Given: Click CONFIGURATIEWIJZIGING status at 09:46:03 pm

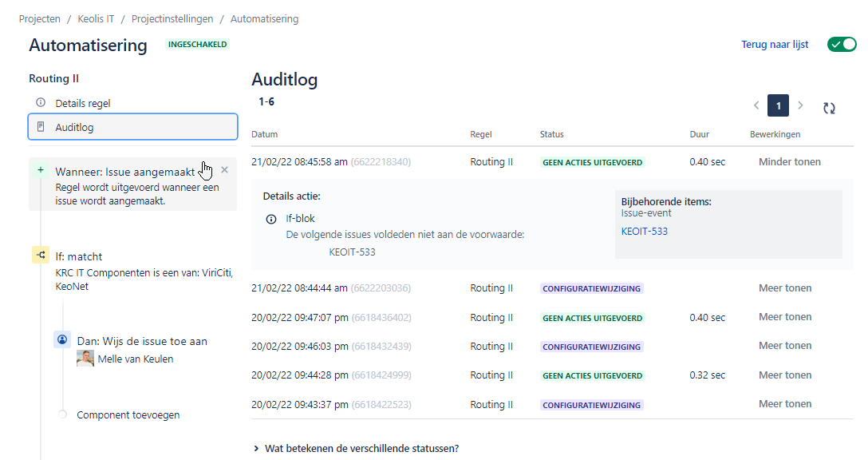Looking at the screenshot, I should click(591, 347).
